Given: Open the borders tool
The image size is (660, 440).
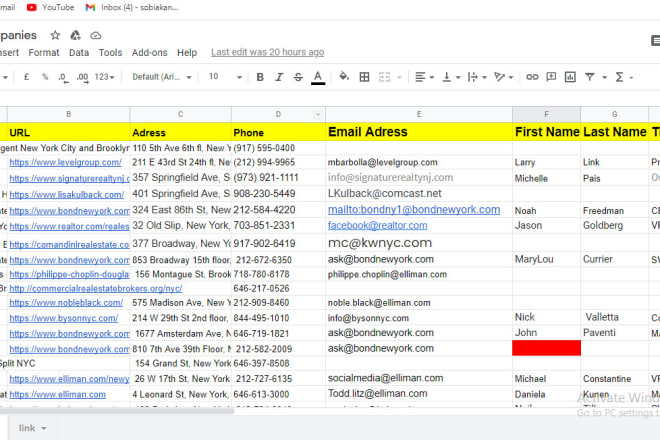Looking at the screenshot, I should coord(365,77).
